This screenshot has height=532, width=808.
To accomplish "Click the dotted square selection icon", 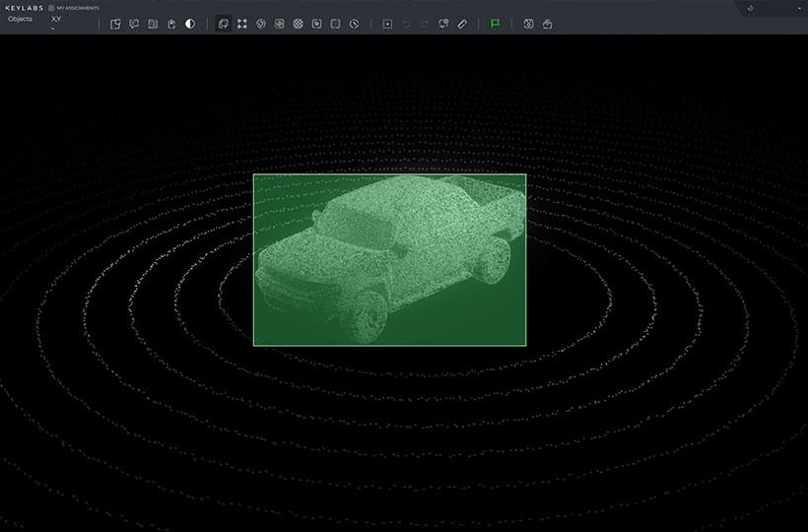I will pyautogui.click(x=387, y=24).
